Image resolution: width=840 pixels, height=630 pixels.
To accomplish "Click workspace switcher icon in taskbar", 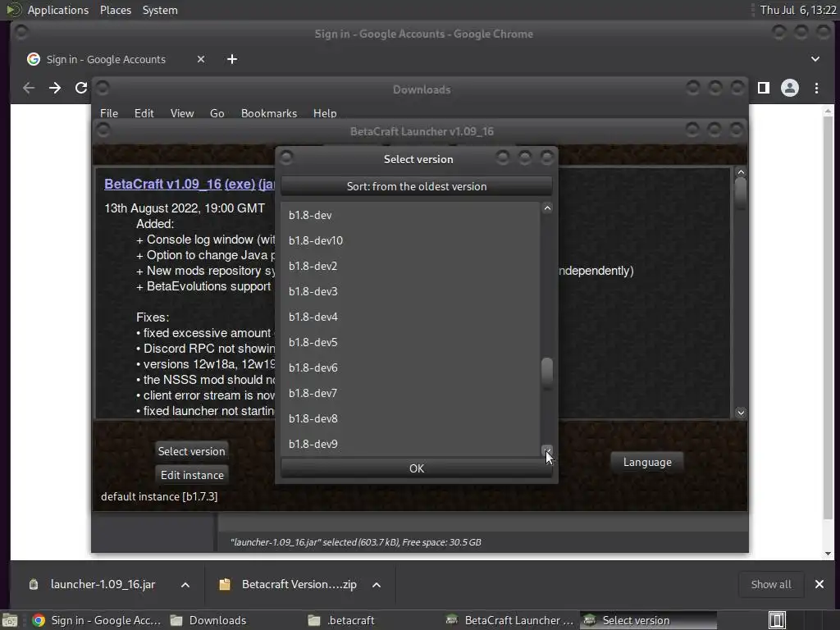I will coord(777,620).
